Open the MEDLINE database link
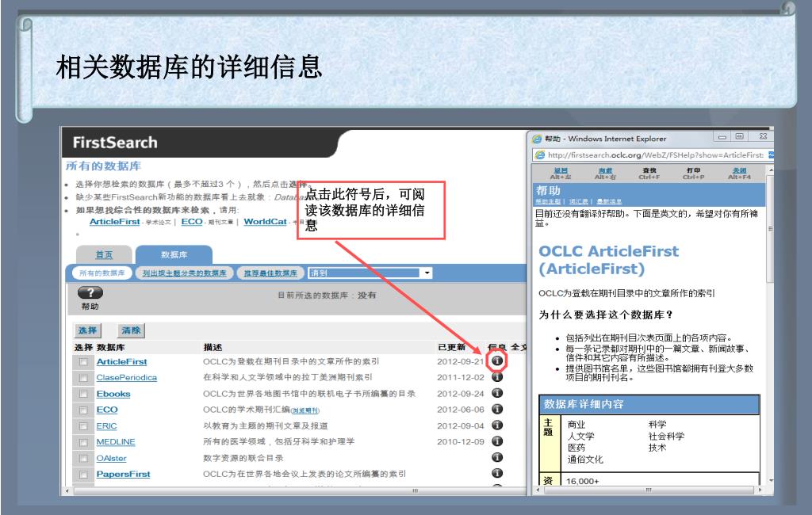Image resolution: width=812 pixels, height=515 pixels. [x=116, y=442]
